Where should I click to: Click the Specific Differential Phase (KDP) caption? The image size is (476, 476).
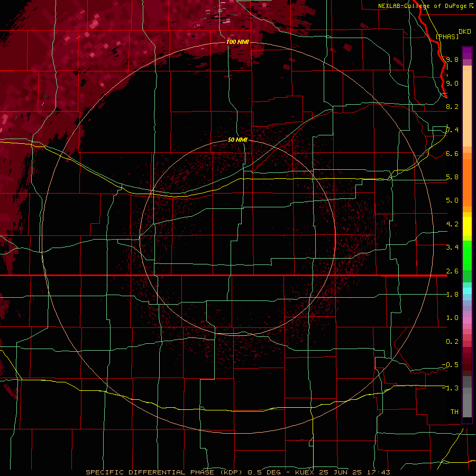164,472
